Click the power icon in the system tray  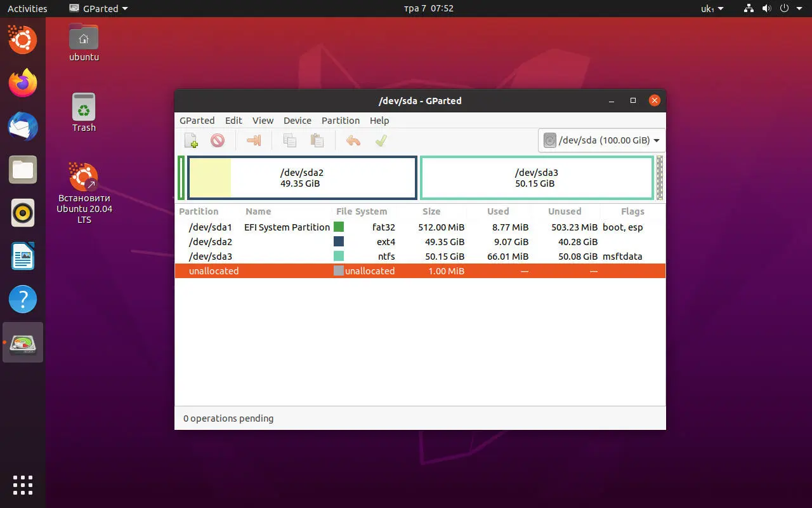pos(784,8)
